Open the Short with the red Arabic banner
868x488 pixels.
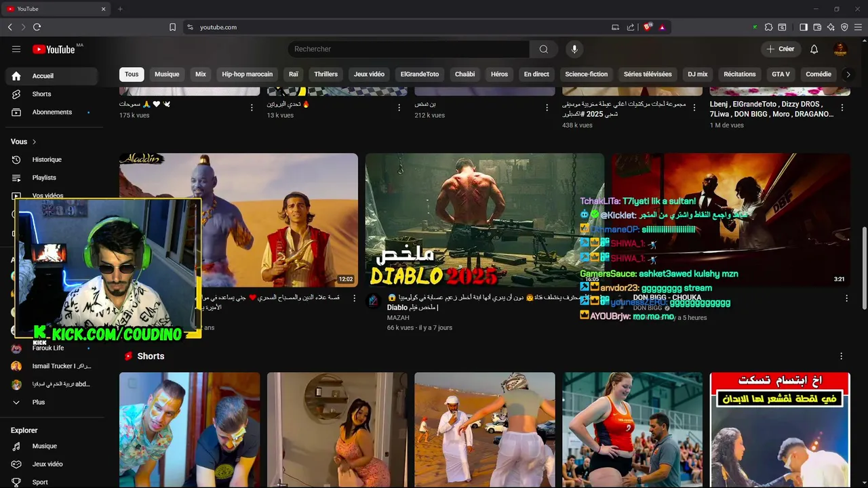click(x=780, y=430)
